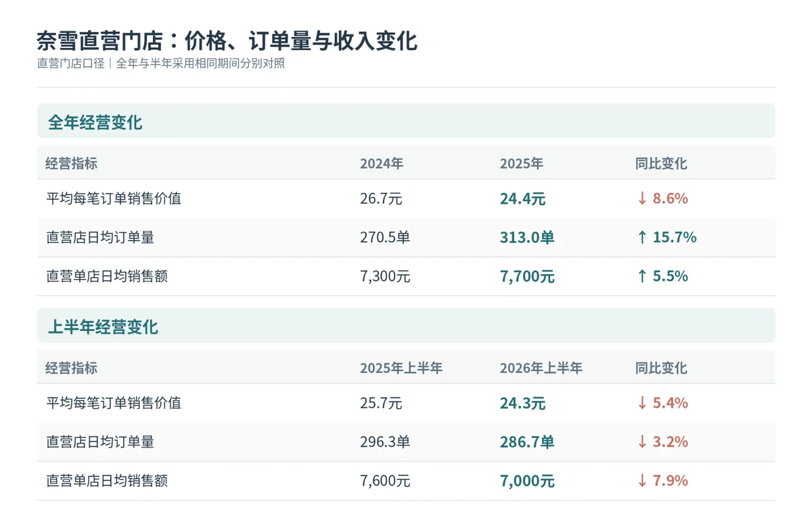
Task: Click the ↑ 15.7% change cell
Action: (x=667, y=238)
